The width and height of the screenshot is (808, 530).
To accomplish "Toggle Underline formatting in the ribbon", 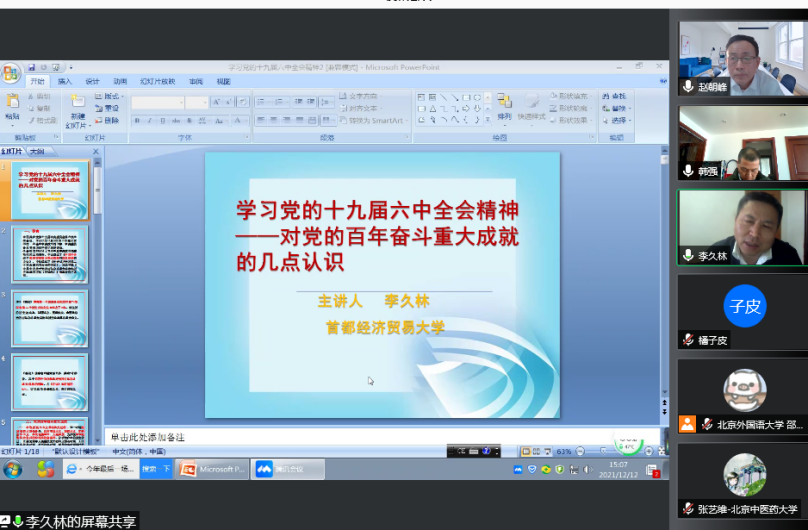I will coord(162,120).
